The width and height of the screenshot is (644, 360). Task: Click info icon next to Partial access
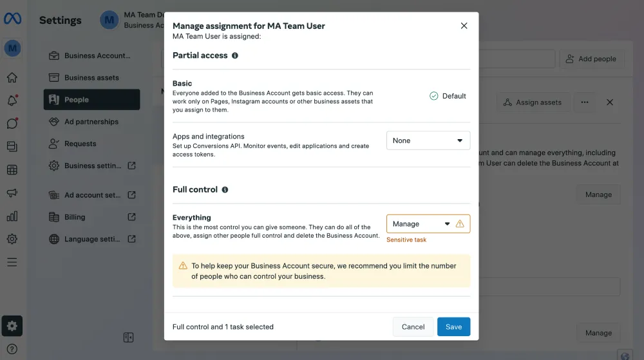[x=234, y=55]
